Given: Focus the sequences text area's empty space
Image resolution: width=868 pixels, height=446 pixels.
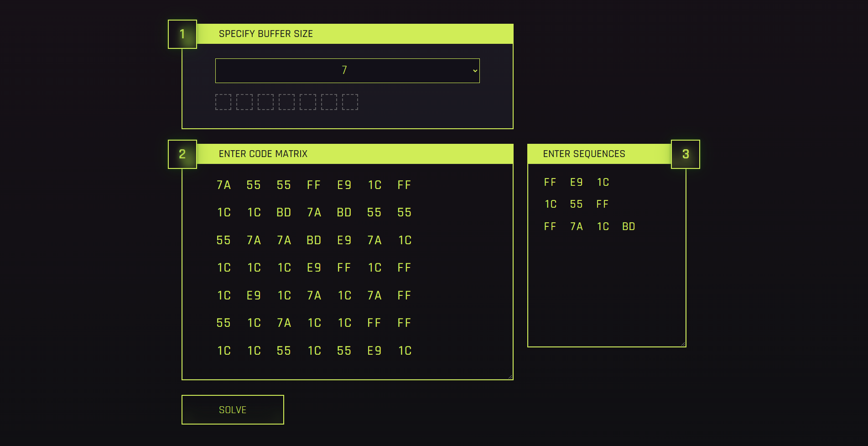Looking at the screenshot, I should click(x=607, y=292).
